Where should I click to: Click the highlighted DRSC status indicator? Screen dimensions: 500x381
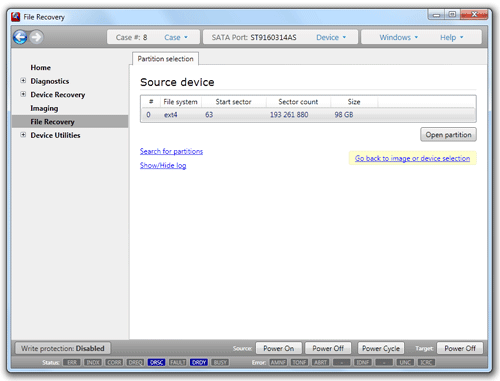coord(156,362)
